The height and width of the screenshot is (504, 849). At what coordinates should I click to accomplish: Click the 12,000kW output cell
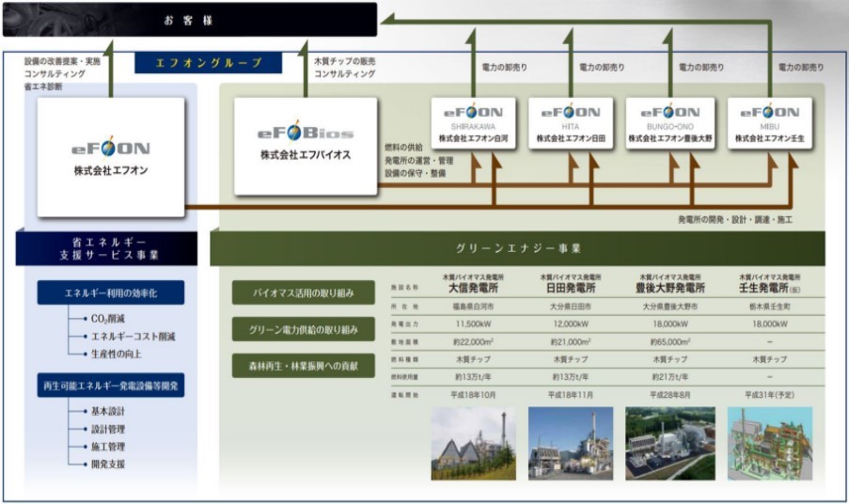[570, 323]
